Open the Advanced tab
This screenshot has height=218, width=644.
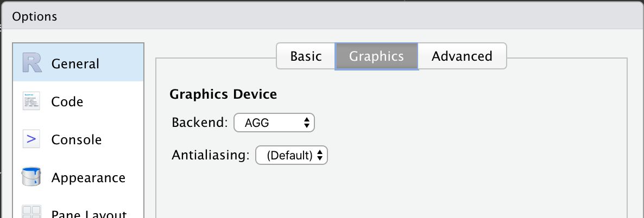[462, 56]
